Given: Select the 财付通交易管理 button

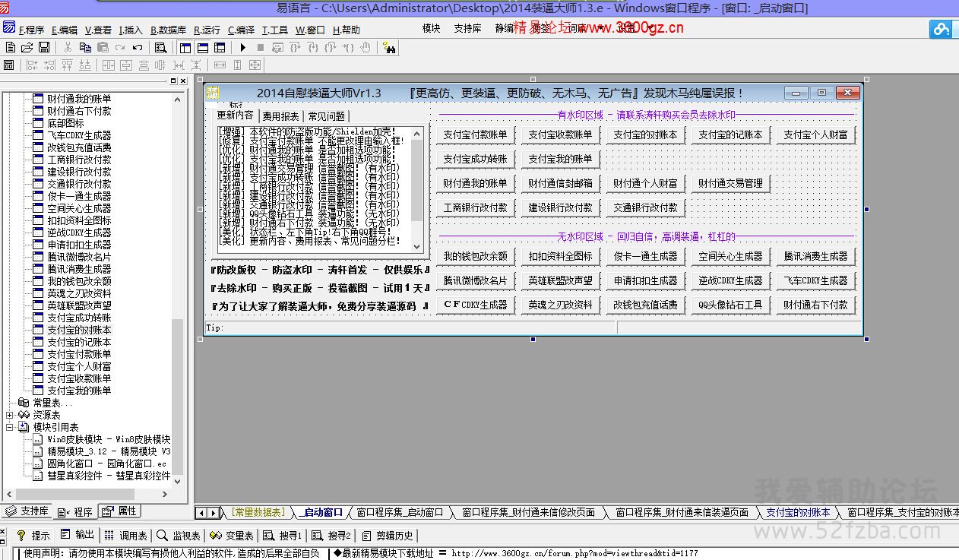Looking at the screenshot, I should point(731,183).
